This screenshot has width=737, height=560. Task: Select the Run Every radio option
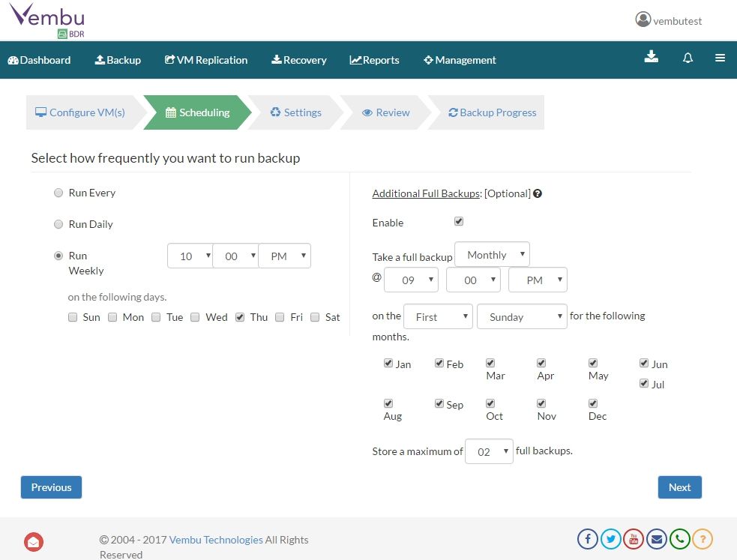click(58, 193)
